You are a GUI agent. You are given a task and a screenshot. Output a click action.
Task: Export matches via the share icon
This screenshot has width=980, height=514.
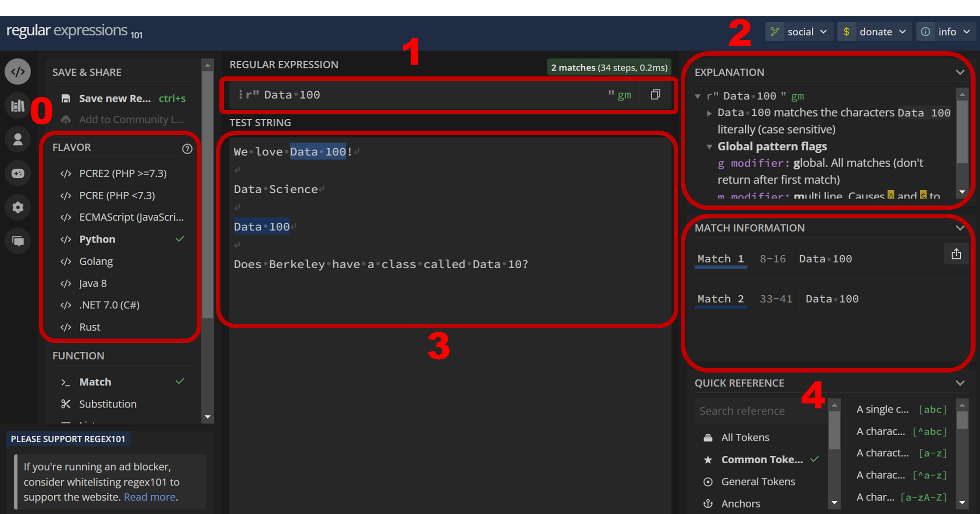pos(956,254)
